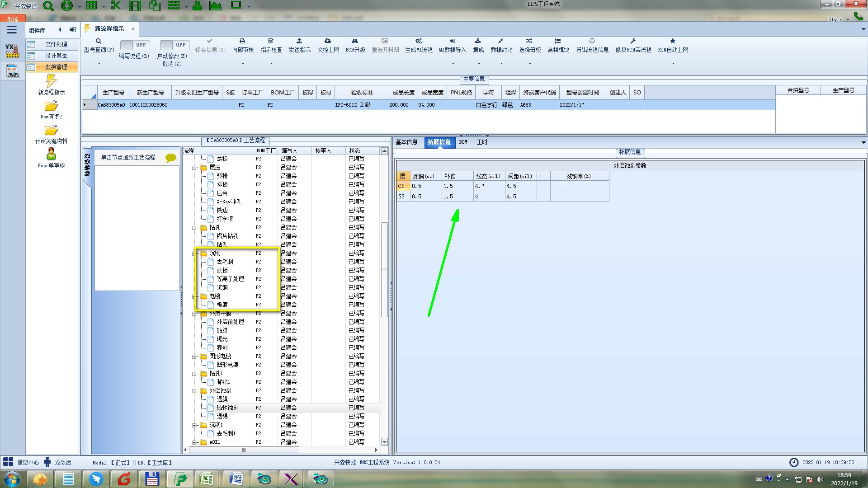Screen dimensions: 868x488
Task: Click the 文控上网 upload icon
Action: (x=328, y=41)
